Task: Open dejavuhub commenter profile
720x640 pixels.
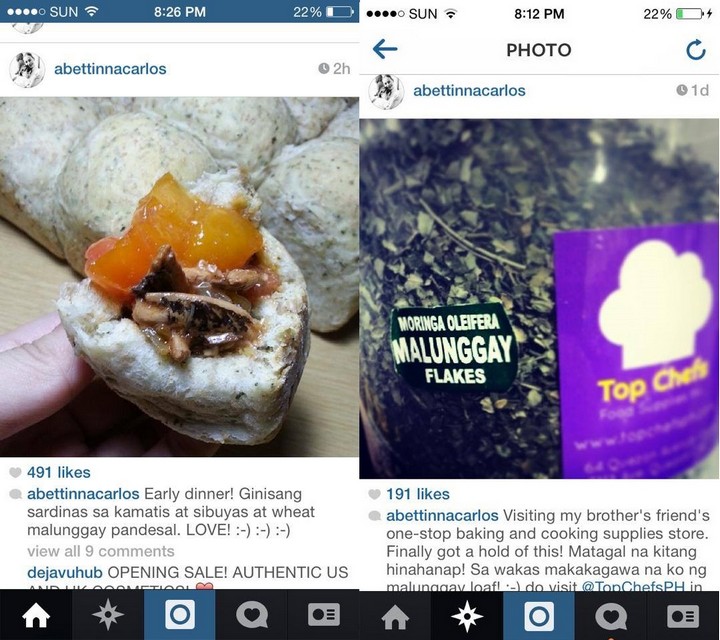Action: pyautogui.click(x=65, y=573)
